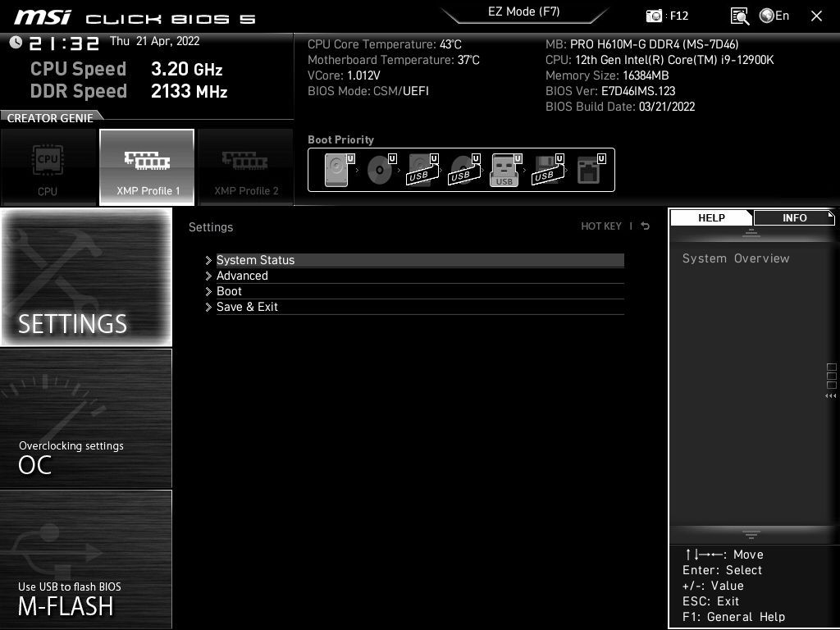The image size is (840, 630).
Task: Click the CREATOR GENIE tab label
Action: (50, 118)
